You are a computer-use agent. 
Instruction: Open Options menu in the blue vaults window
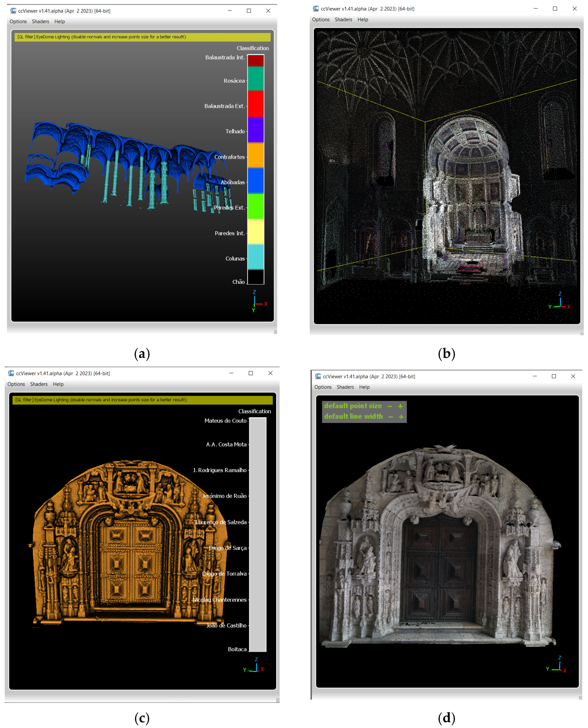18,21
